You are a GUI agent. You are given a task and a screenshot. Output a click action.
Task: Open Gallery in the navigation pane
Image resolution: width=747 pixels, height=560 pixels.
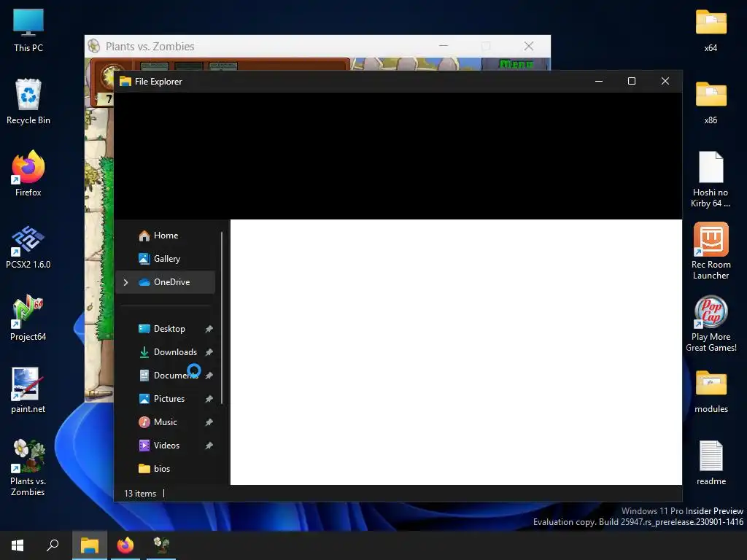[165, 259]
